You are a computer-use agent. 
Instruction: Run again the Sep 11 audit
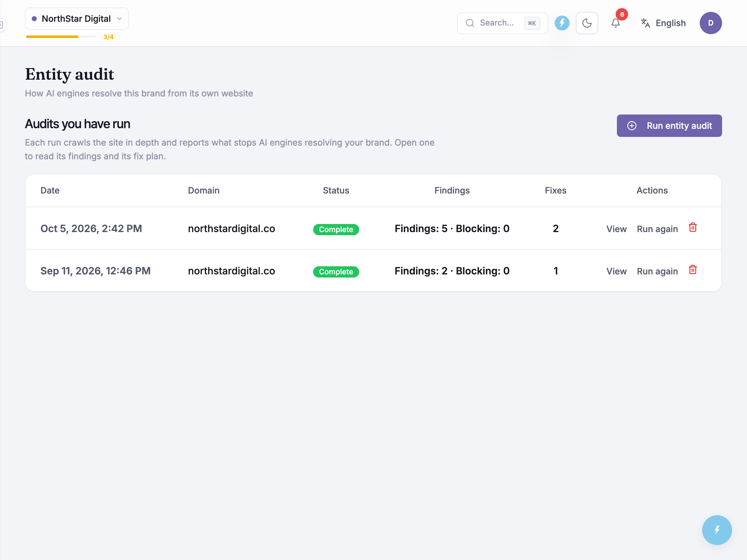tap(657, 271)
